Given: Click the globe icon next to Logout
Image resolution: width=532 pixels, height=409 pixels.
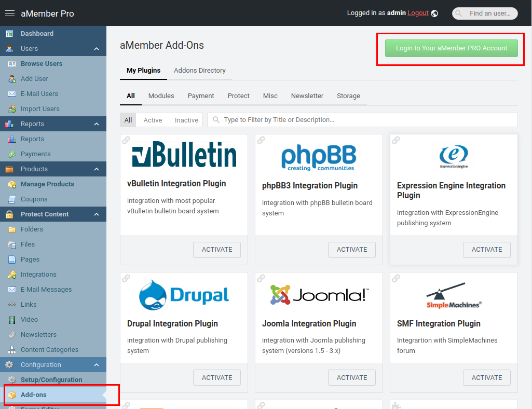Looking at the screenshot, I should click(434, 13).
